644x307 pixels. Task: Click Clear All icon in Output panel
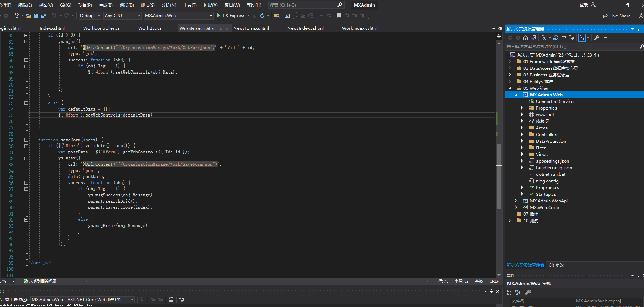[171, 300]
